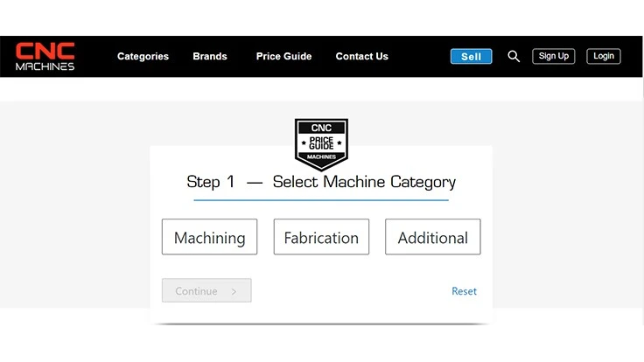
Task: Open the Contact Us page
Action: click(362, 56)
